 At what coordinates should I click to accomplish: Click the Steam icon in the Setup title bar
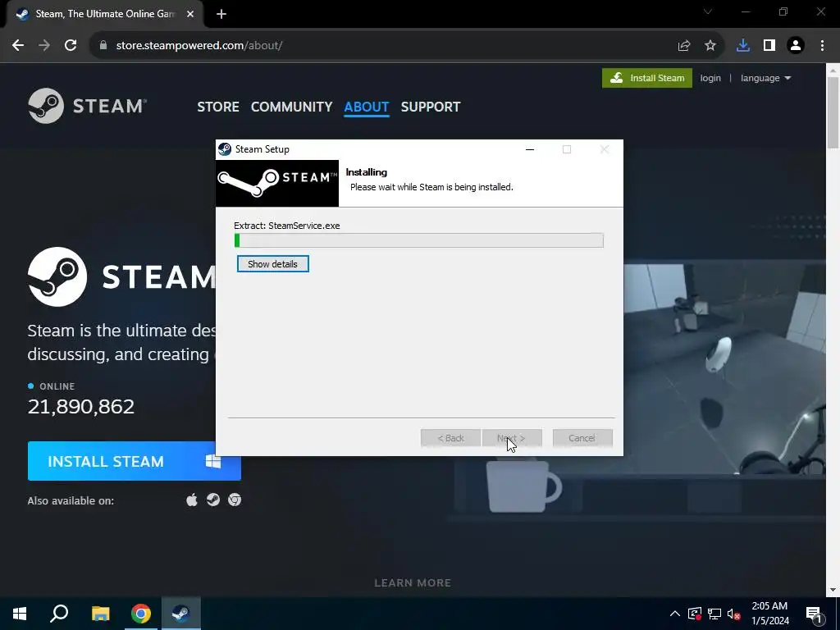(225, 149)
